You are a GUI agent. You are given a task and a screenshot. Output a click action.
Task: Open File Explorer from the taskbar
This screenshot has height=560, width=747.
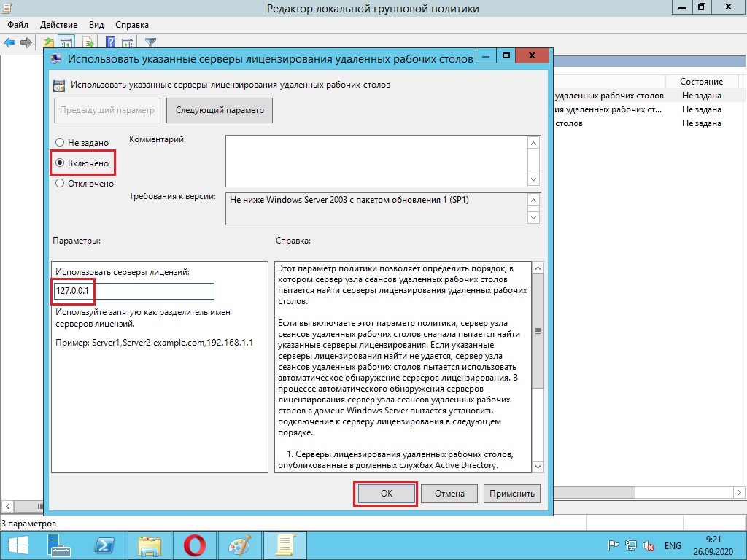click(x=149, y=545)
